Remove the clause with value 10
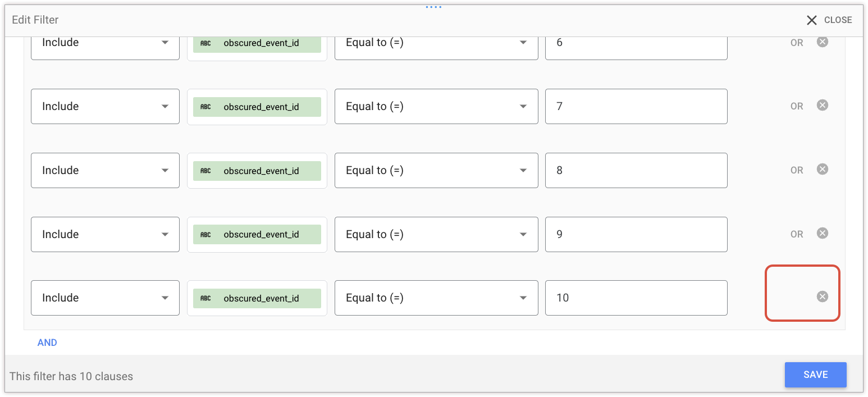The width and height of the screenshot is (868, 397). pyautogui.click(x=822, y=297)
